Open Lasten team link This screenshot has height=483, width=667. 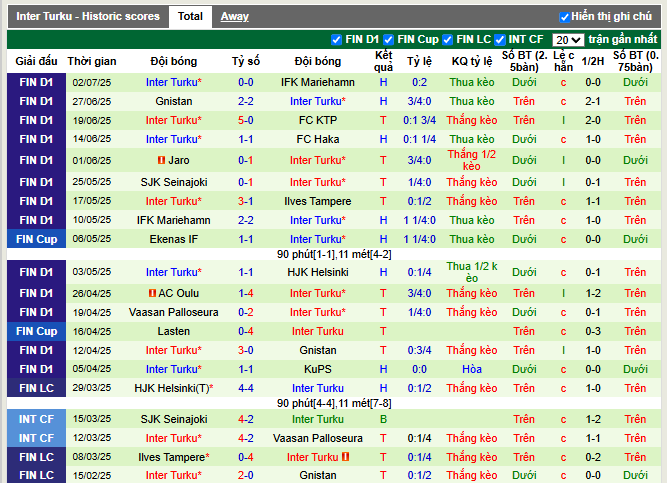[x=174, y=331]
